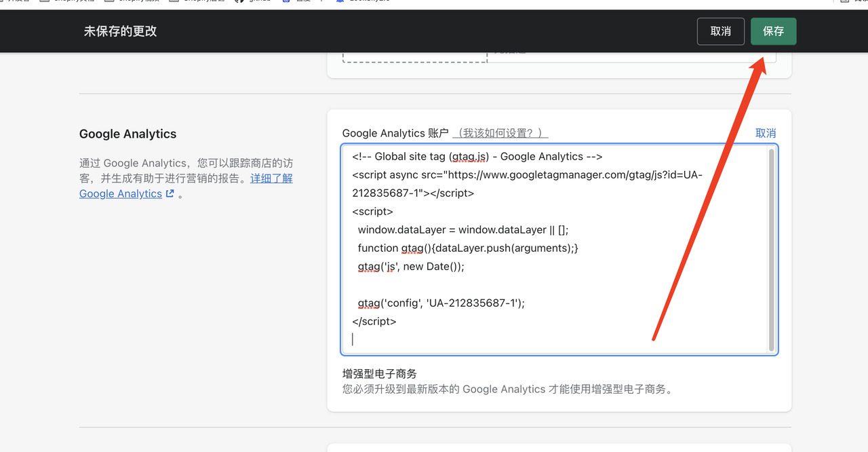Click the green 保存 button

click(773, 31)
